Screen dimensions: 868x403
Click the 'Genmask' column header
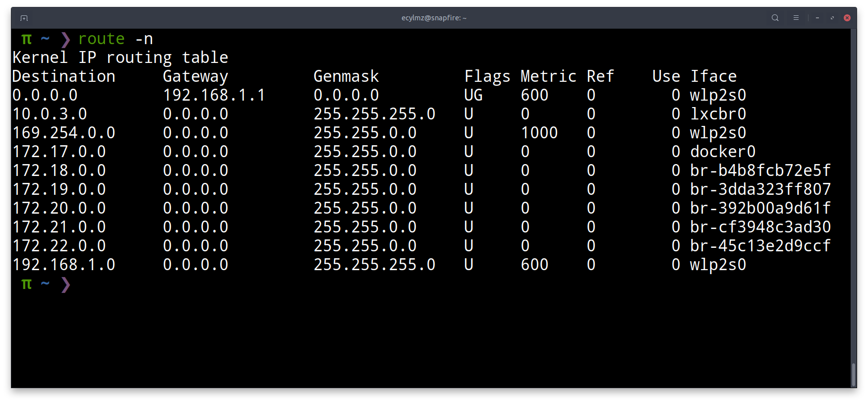(x=346, y=76)
